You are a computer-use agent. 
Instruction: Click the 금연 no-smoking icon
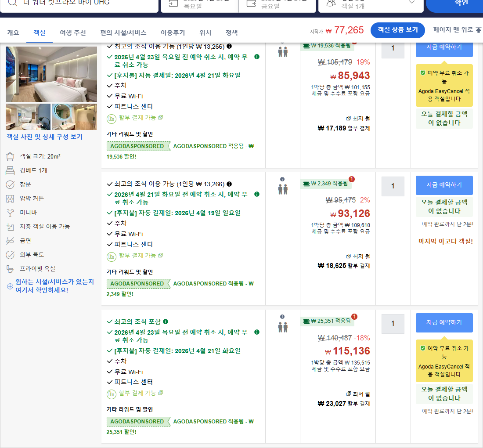pos(9,241)
